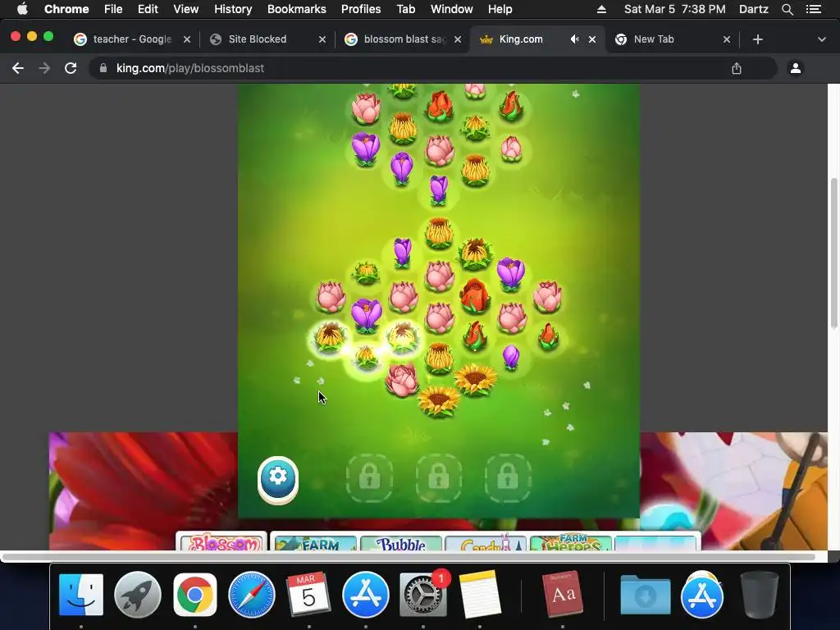Switch to the blossom blast saga tab
The width and height of the screenshot is (840, 630).
[404, 39]
